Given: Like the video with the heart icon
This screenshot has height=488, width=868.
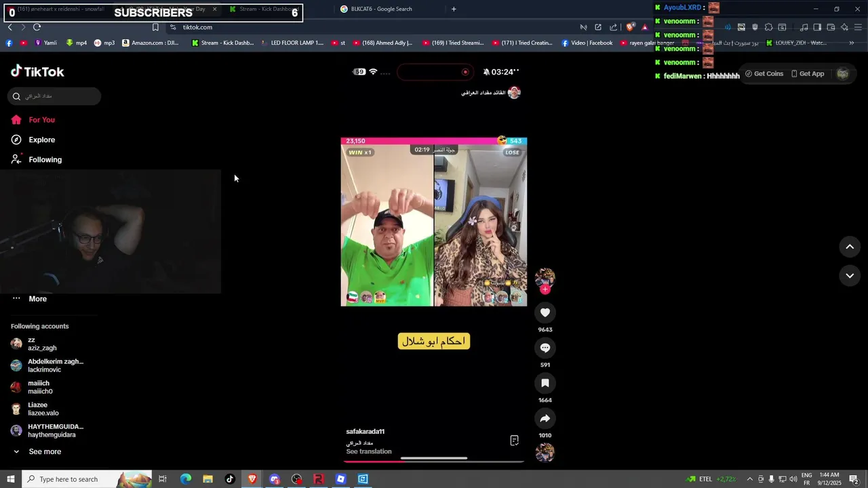Looking at the screenshot, I should pyautogui.click(x=545, y=312).
